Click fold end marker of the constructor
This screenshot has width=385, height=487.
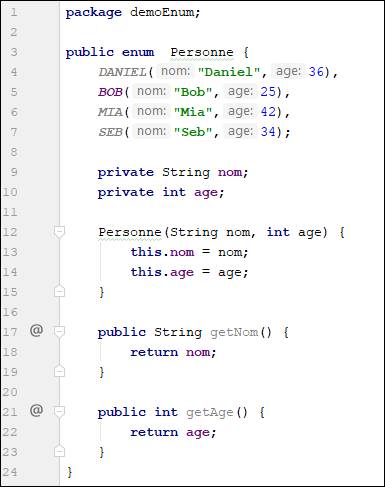(59, 291)
